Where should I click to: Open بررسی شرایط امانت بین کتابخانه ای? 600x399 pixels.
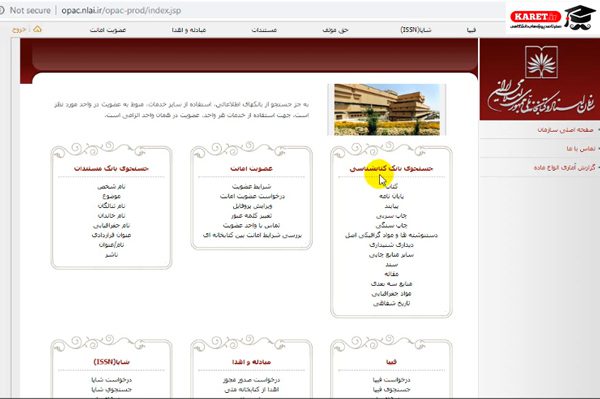coord(252,235)
